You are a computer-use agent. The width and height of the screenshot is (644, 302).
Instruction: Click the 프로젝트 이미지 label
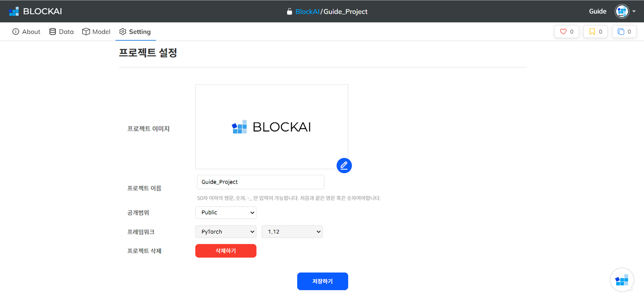point(148,129)
